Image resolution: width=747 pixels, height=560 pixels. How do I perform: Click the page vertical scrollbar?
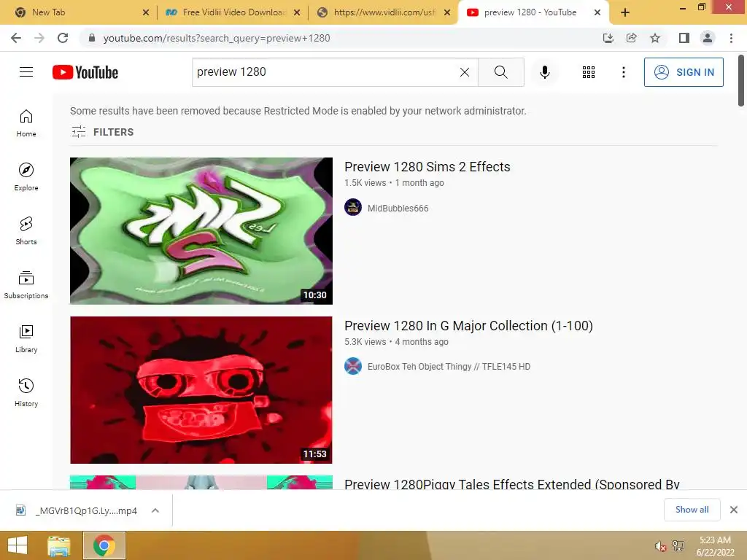(741, 81)
